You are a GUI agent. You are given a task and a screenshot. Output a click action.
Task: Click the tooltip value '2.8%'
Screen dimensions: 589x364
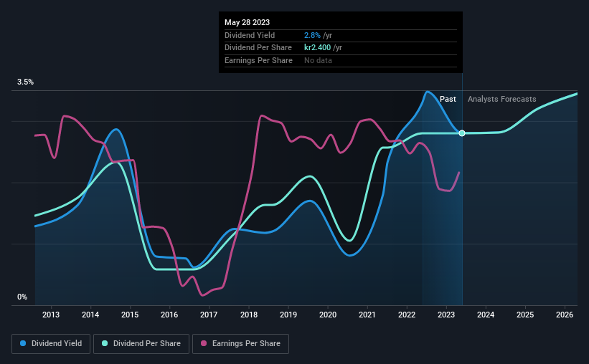click(312, 35)
